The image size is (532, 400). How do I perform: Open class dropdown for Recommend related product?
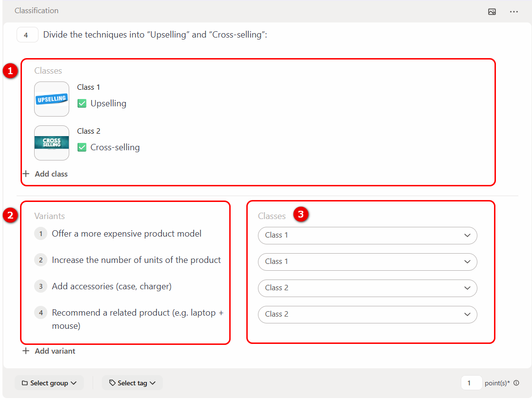[367, 314]
